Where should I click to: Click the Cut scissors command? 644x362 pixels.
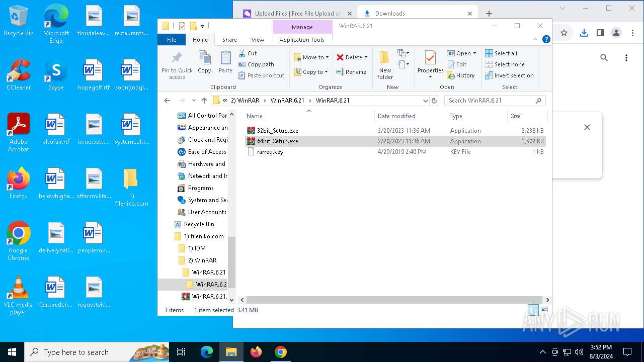(248, 53)
